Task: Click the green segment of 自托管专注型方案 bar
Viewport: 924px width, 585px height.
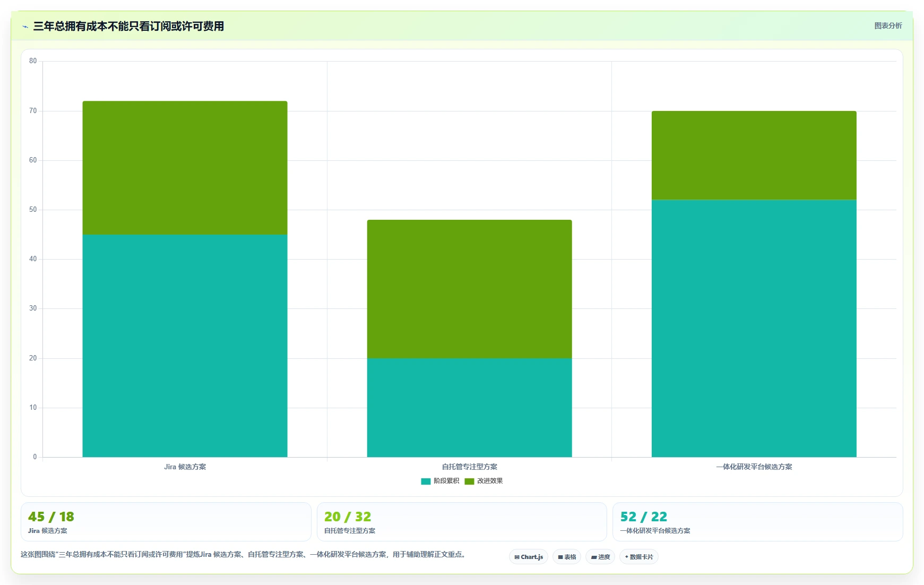Action: coord(469,289)
